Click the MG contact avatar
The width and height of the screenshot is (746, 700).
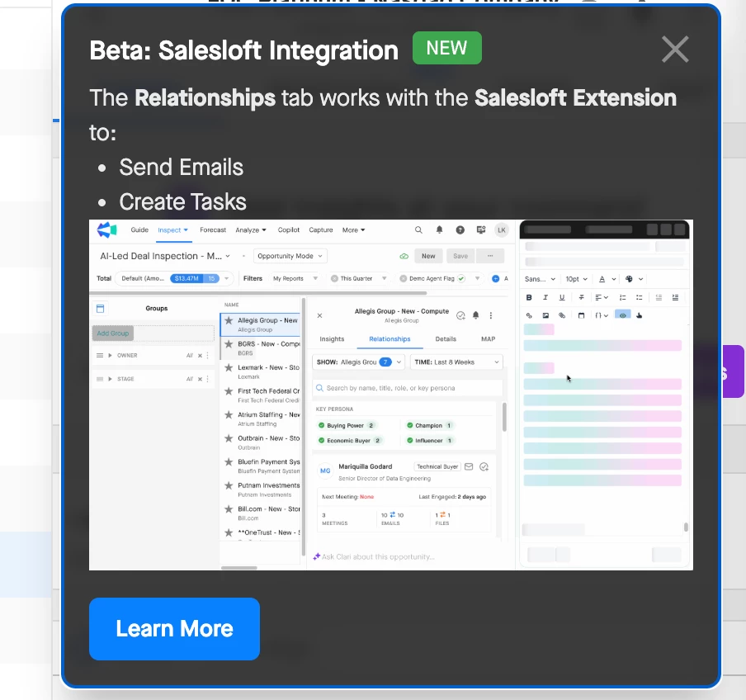(325, 471)
